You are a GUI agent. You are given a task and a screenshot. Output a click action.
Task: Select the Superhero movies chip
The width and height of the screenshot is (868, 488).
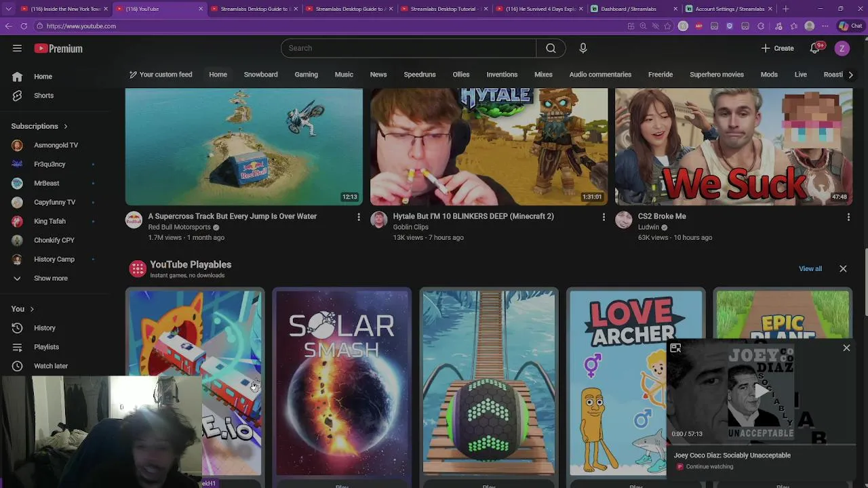pyautogui.click(x=717, y=75)
